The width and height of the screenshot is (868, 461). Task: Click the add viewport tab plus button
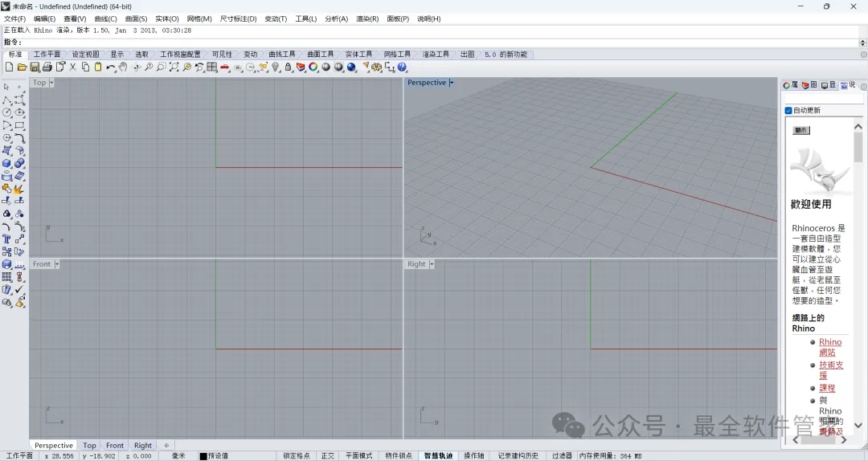click(x=166, y=446)
